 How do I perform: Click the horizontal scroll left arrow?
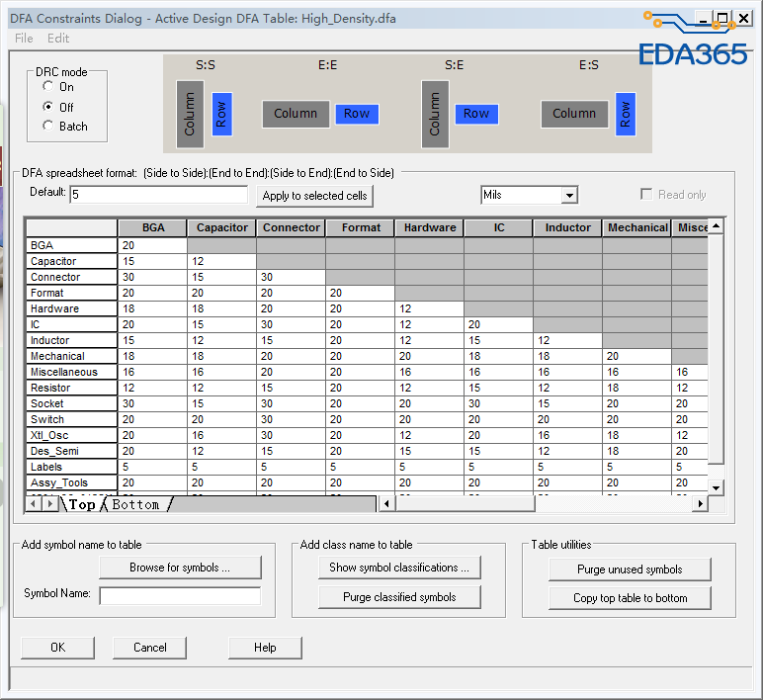(x=386, y=503)
